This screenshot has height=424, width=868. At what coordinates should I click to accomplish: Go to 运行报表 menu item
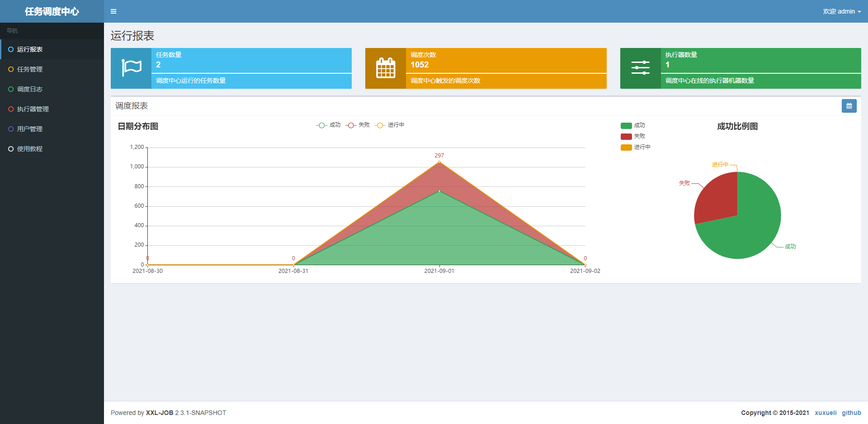point(52,49)
